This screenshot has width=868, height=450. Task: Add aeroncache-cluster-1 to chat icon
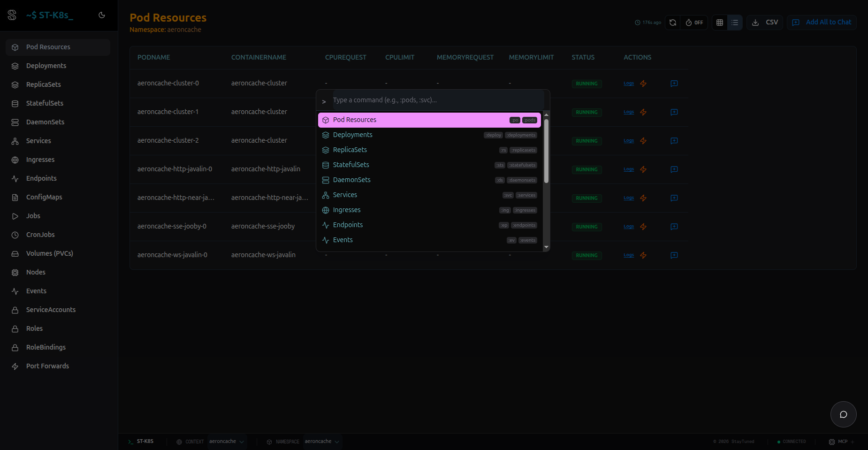[x=674, y=112]
